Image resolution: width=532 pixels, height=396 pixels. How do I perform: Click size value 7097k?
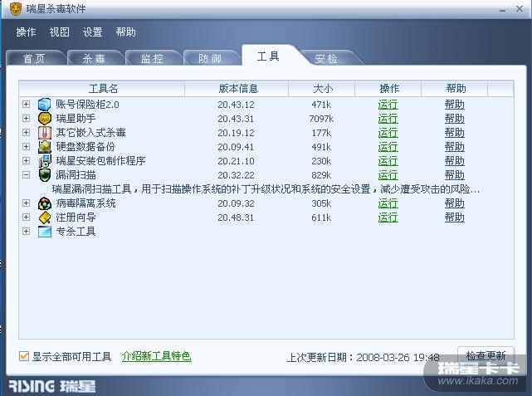[x=321, y=119]
